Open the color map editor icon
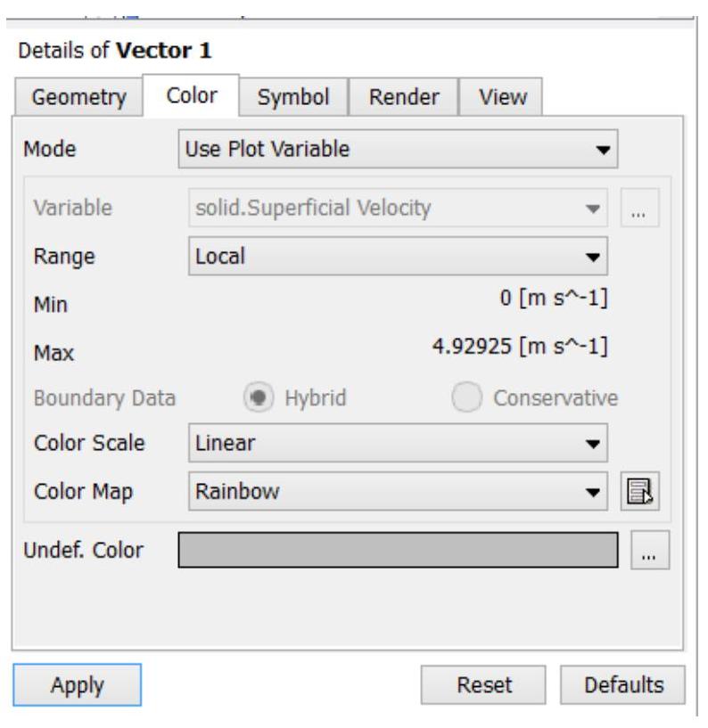The height and width of the screenshot is (728, 708). pos(639,491)
